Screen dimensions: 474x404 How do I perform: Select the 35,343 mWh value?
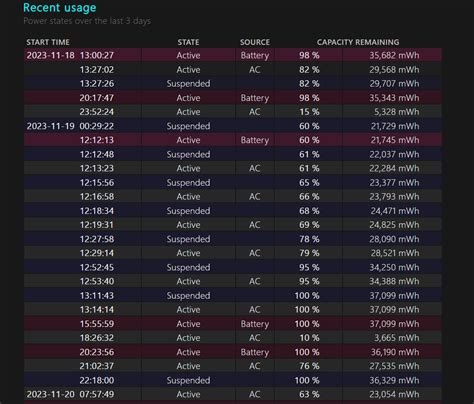pos(394,98)
